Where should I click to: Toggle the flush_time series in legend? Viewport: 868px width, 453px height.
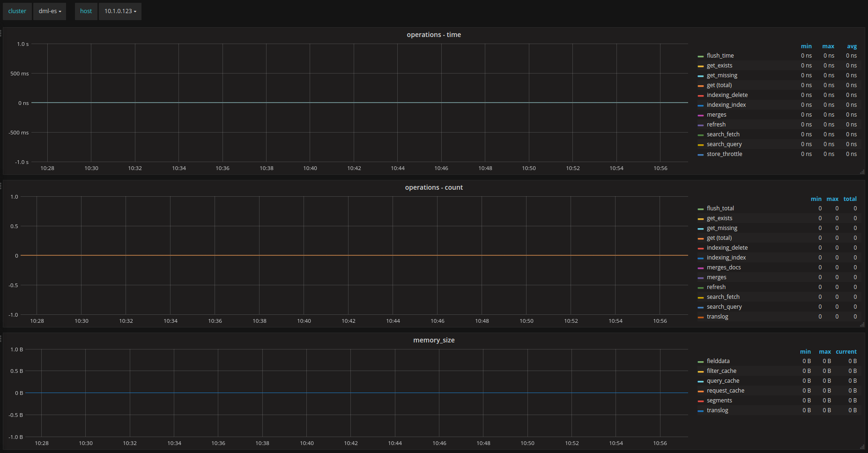[720, 56]
